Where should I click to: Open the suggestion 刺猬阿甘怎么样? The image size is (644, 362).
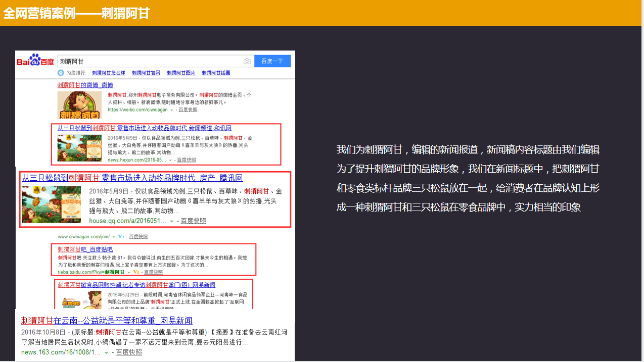pos(109,73)
